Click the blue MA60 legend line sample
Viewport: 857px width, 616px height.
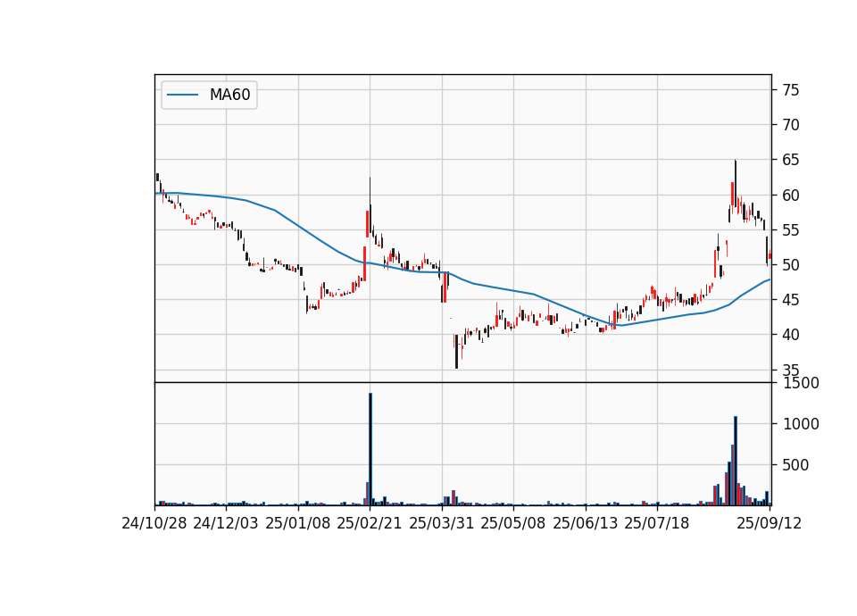tap(182, 95)
